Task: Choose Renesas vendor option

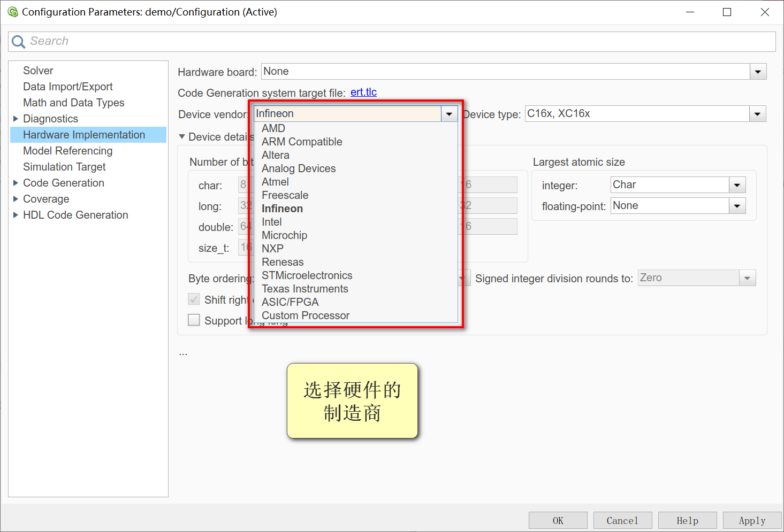Action: (283, 262)
